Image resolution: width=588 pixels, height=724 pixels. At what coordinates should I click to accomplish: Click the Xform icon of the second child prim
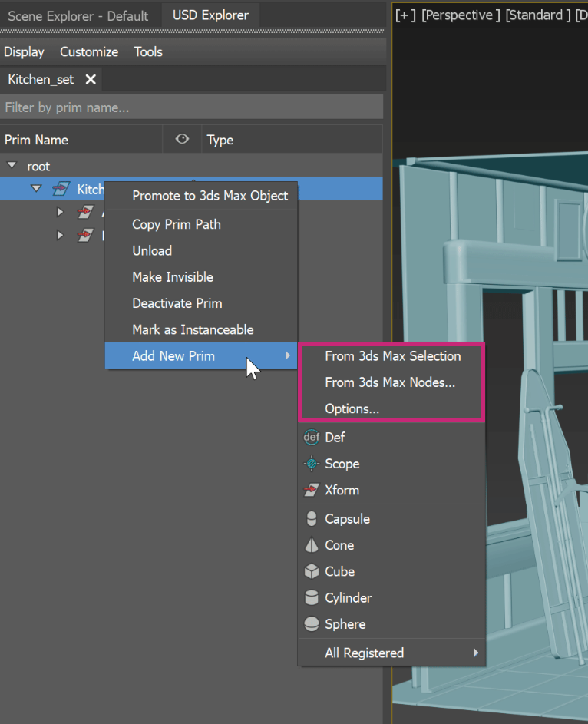[x=85, y=235]
